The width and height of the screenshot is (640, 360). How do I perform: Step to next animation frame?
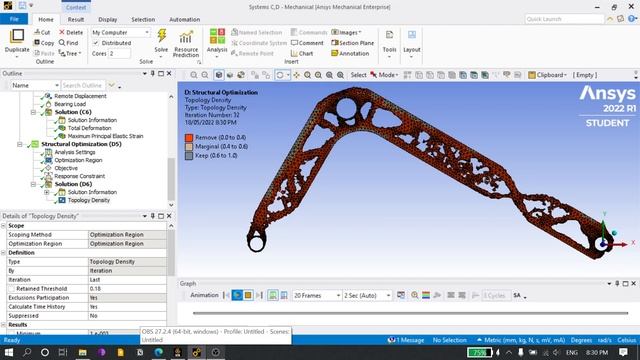pos(259,295)
